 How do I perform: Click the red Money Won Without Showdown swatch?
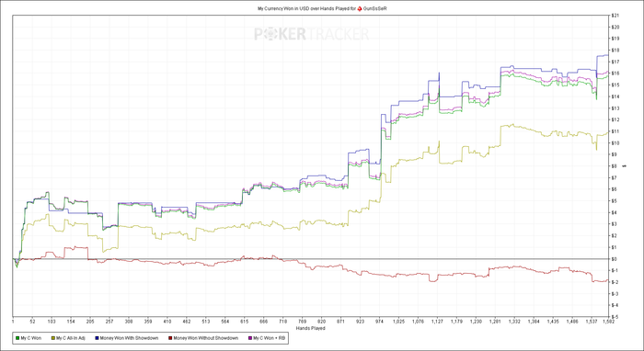click(x=170, y=338)
